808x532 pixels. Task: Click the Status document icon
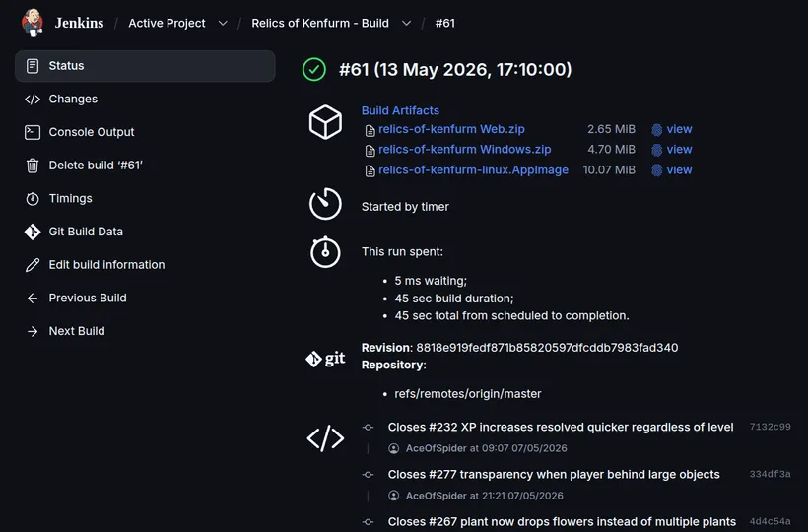(x=33, y=66)
